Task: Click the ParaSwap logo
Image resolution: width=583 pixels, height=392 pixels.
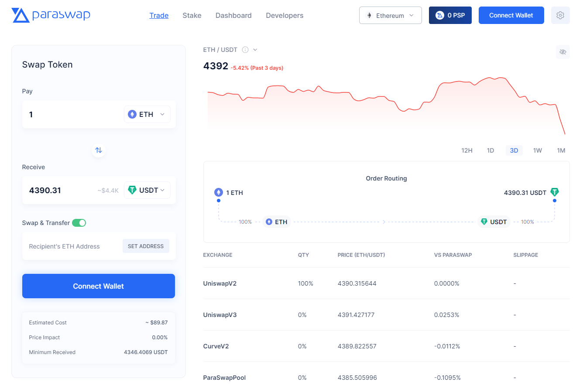Action: 51,15
